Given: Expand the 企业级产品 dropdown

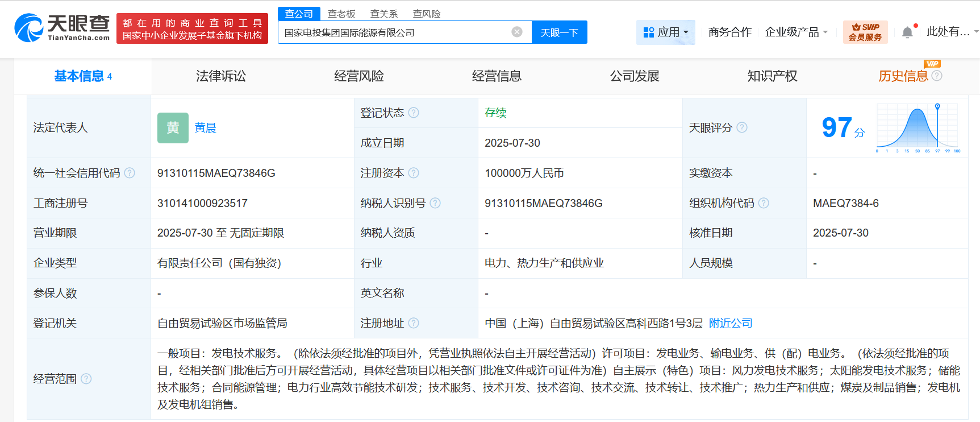Looking at the screenshot, I should (796, 32).
